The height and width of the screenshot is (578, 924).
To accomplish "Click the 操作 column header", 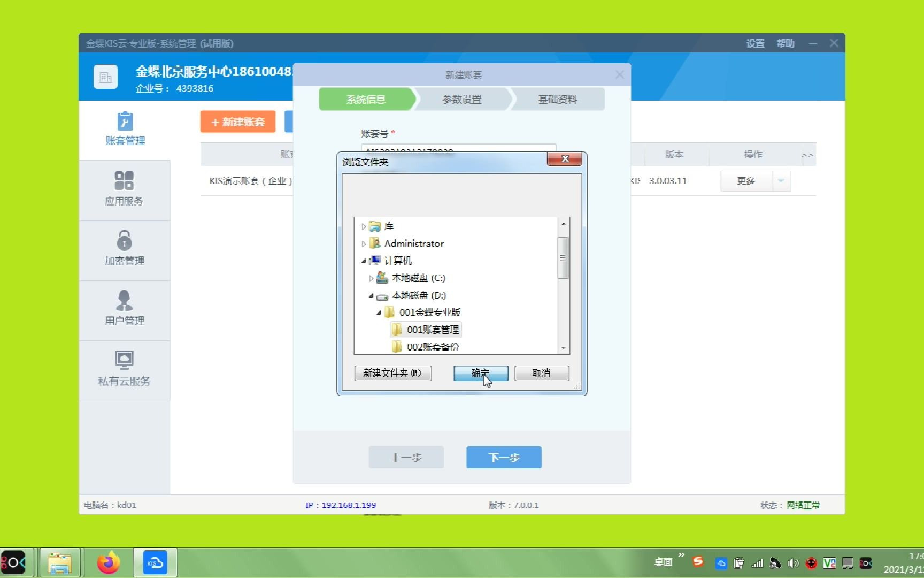I will (x=753, y=155).
